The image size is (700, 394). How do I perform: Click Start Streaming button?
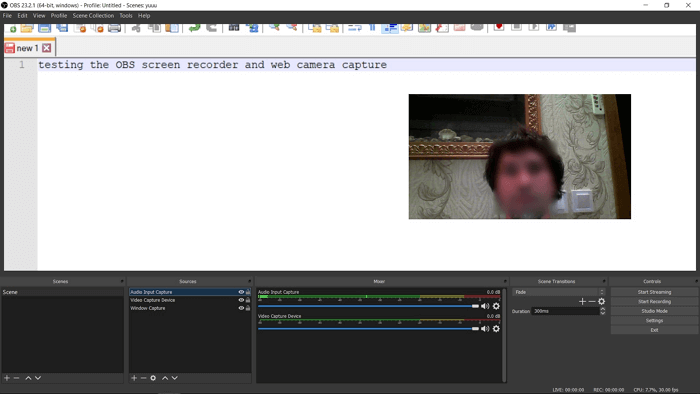click(x=654, y=292)
